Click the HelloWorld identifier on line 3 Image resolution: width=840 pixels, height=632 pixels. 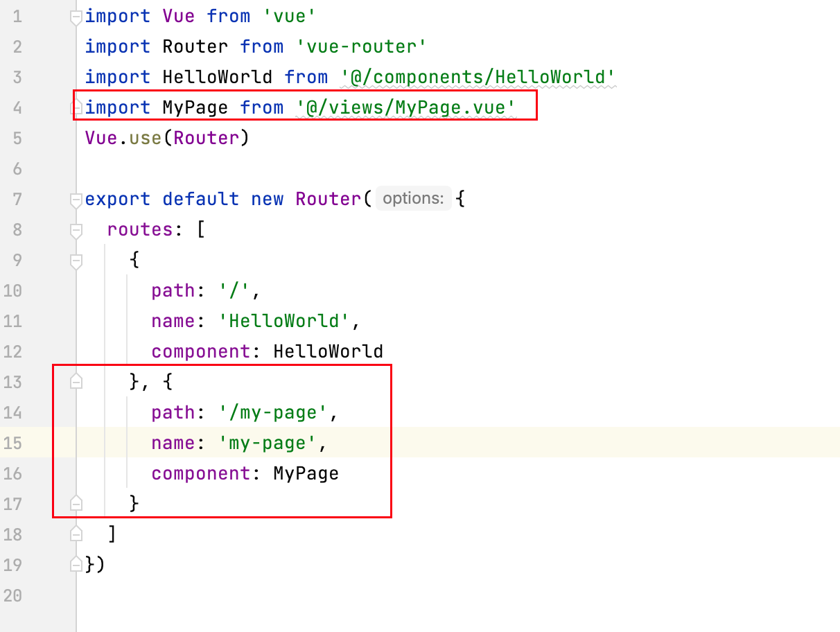tap(218, 77)
